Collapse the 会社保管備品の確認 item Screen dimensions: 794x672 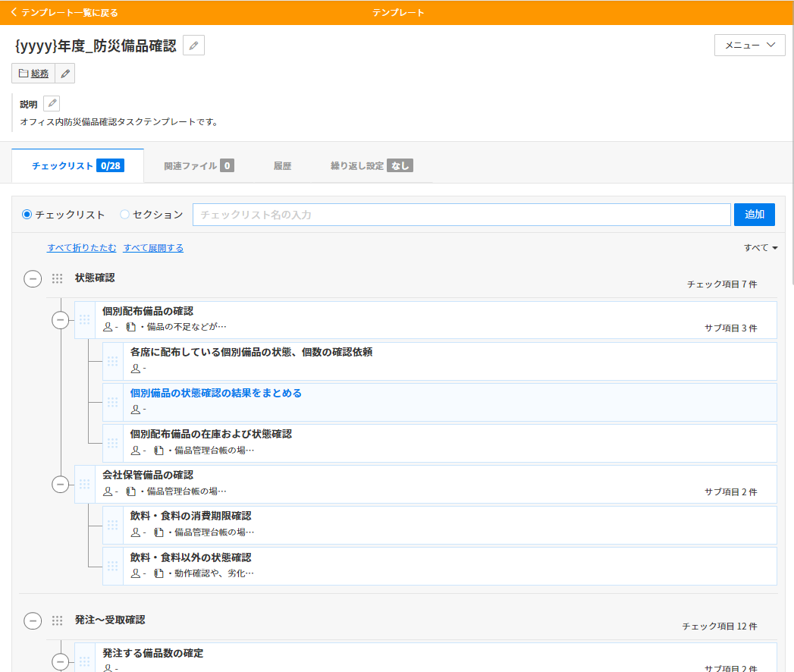coord(61,484)
